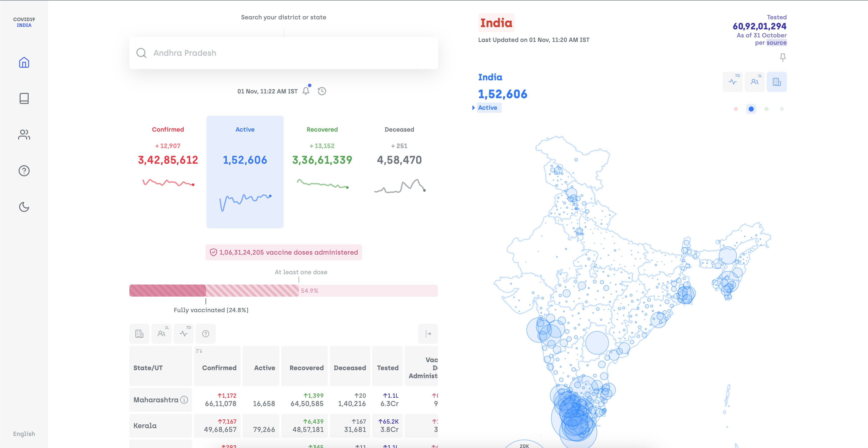Select the Confirmed statistics card
868x448 pixels.
168,172
